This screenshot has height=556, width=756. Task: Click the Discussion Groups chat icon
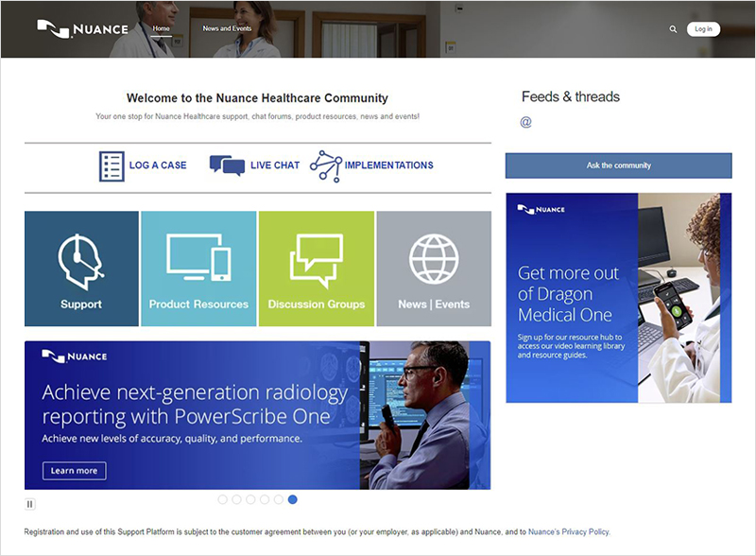[317, 261]
